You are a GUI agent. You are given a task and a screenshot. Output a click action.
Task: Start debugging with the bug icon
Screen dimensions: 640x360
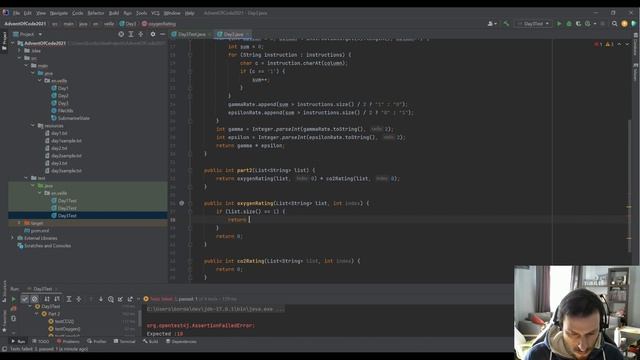click(x=569, y=24)
